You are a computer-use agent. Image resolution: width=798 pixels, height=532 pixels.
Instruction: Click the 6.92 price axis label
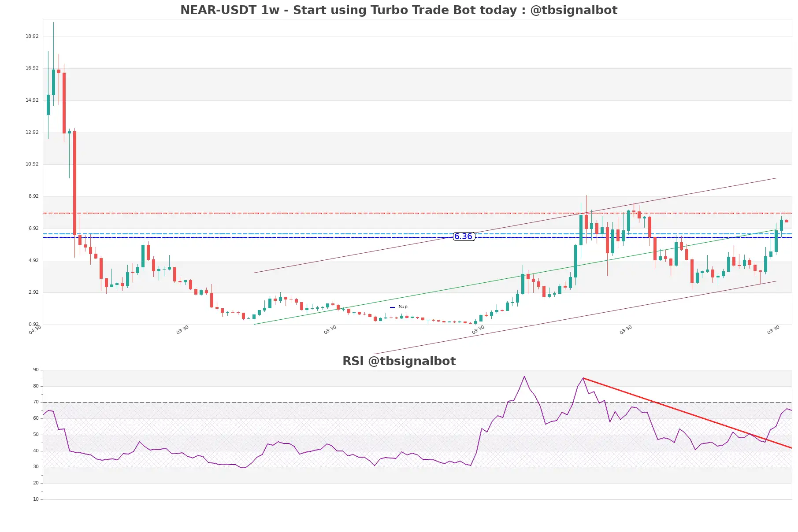click(x=33, y=229)
